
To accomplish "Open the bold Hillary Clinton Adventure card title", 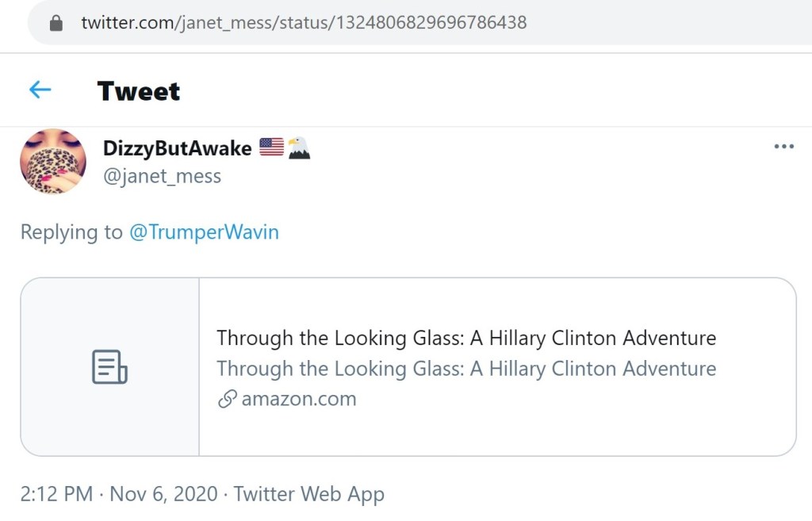I will tap(466, 339).
